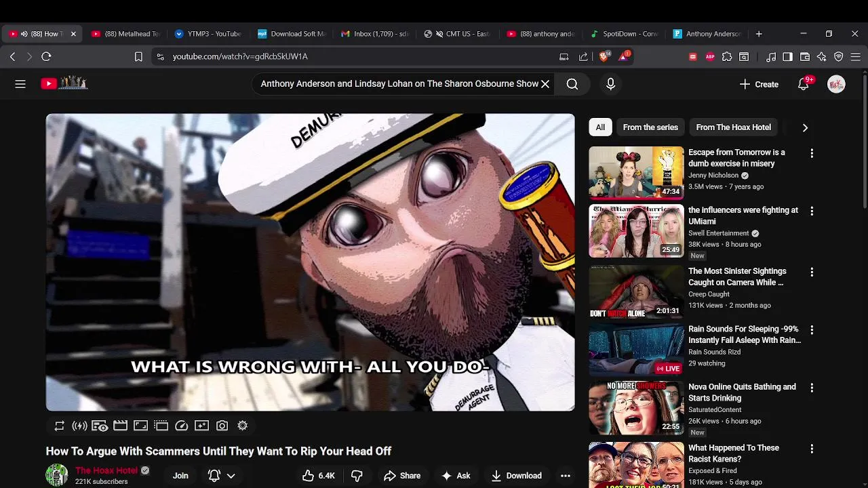Open options for Nova Online Quits Bathing video
Viewport: 868px width, 488px height.
click(812, 388)
